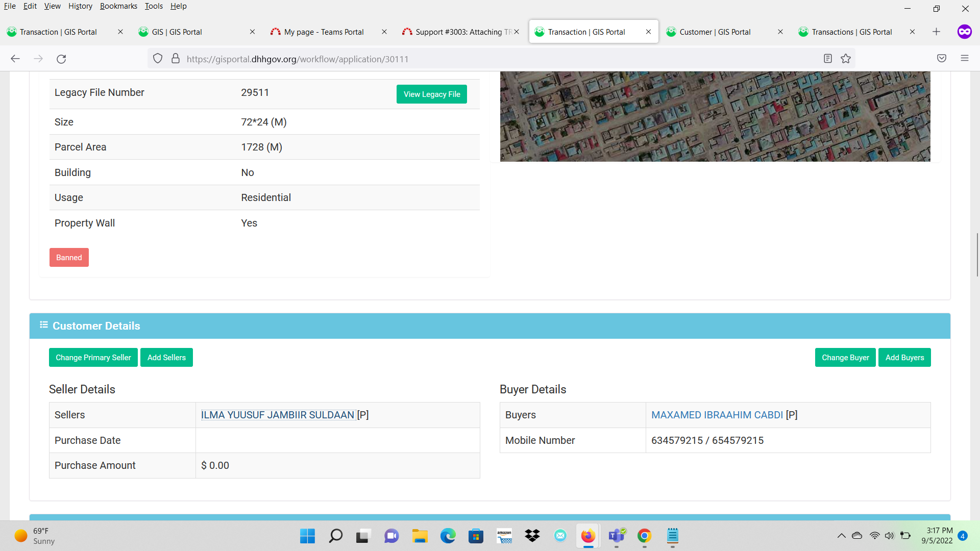The height and width of the screenshot is (551, 980).
Task: Open the Bookmarks menu
Action: point(118,6)
